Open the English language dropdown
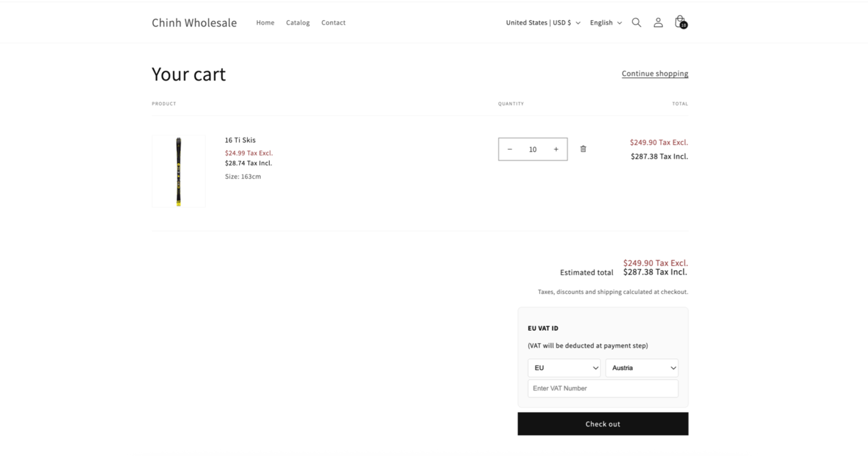 pyautogui.click(x=606, y=23)
